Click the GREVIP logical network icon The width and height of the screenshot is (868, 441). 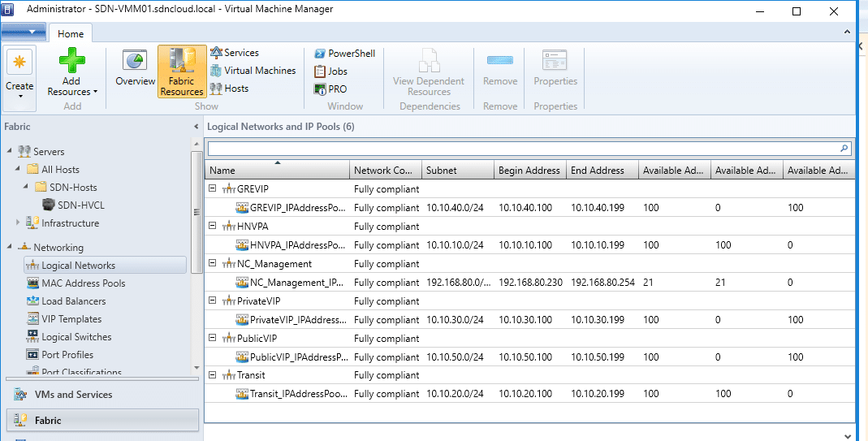(228, 189)
